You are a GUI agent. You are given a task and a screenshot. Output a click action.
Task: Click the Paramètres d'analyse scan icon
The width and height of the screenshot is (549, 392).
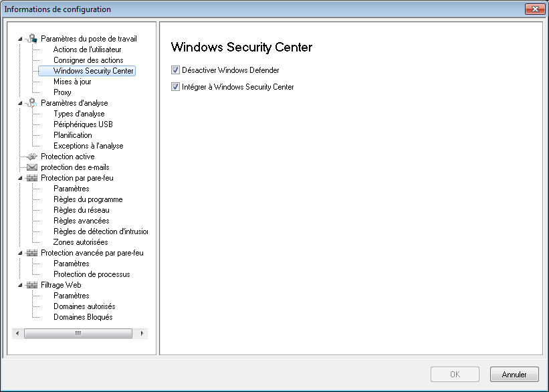pyautogui.click(x=32, y=103)
